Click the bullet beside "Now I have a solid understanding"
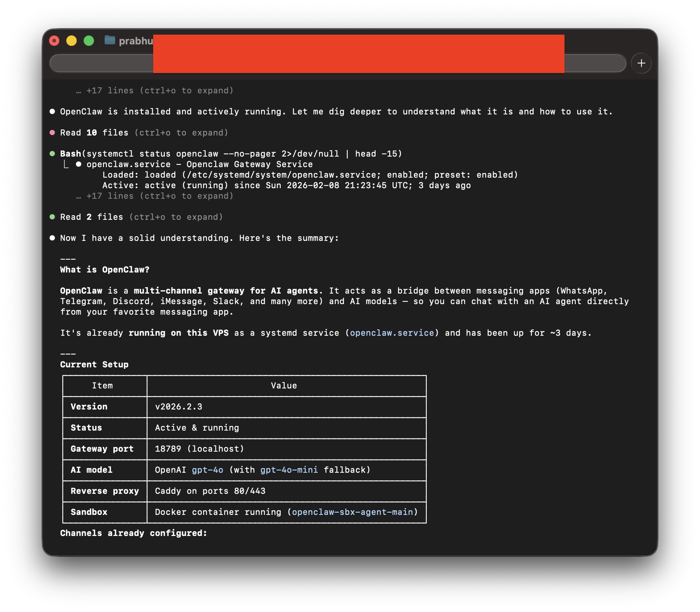Screen dimensions: 700x612 (52, 237)
